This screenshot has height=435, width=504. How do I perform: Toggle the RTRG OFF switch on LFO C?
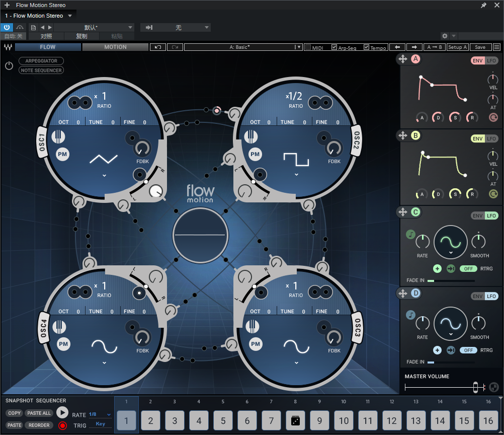468,269
